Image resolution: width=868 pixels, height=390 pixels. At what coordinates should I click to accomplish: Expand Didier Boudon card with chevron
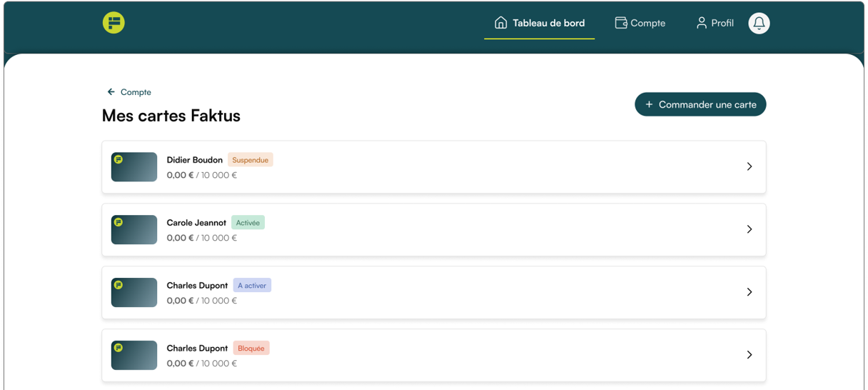coord(750,166)
